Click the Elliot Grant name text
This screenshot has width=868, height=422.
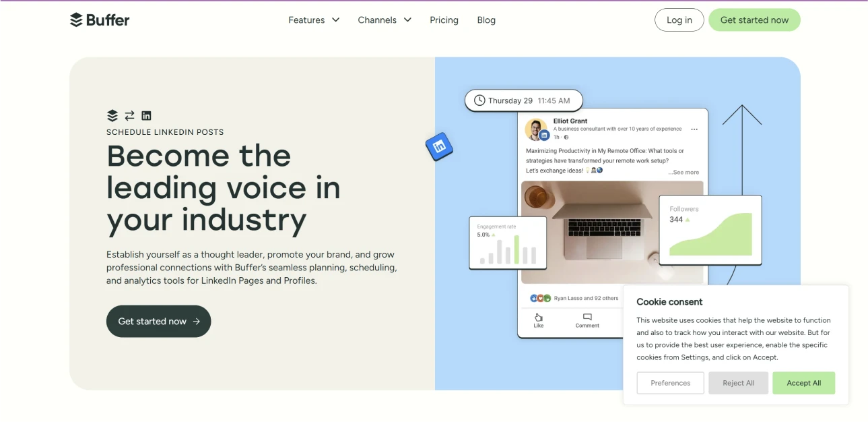pos(570,121)
